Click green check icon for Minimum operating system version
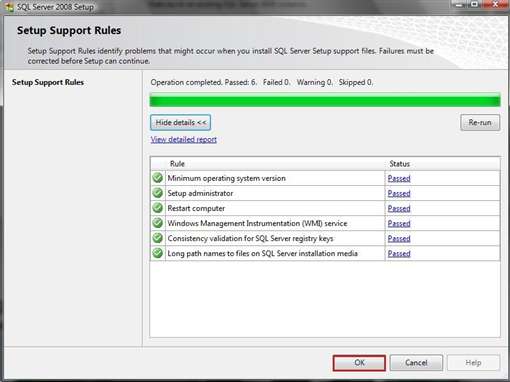The image size is (510, 382). (x=158, y=178)
